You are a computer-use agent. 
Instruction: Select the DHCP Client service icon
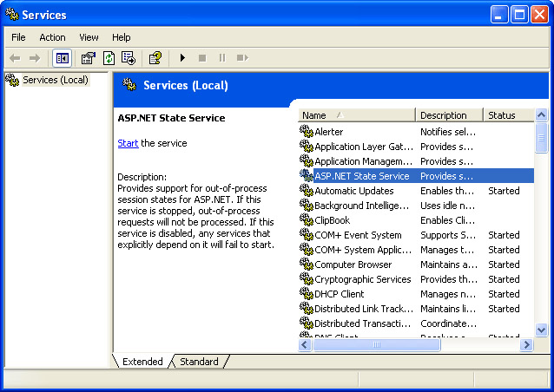306,294
